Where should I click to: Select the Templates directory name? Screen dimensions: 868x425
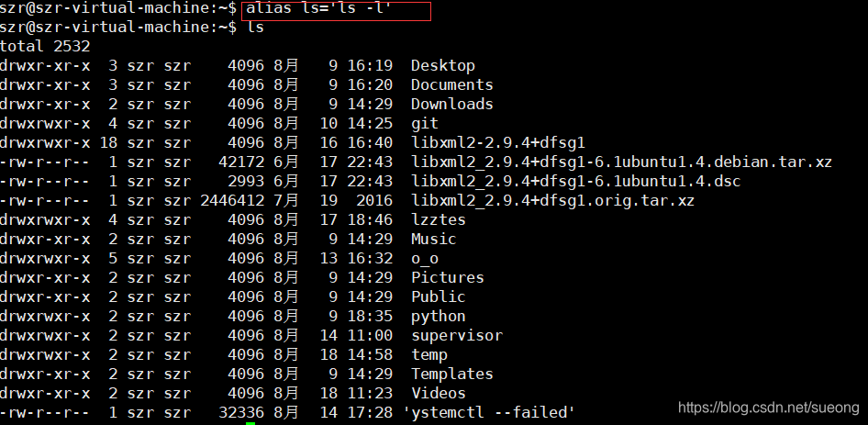tap(452, 374)
